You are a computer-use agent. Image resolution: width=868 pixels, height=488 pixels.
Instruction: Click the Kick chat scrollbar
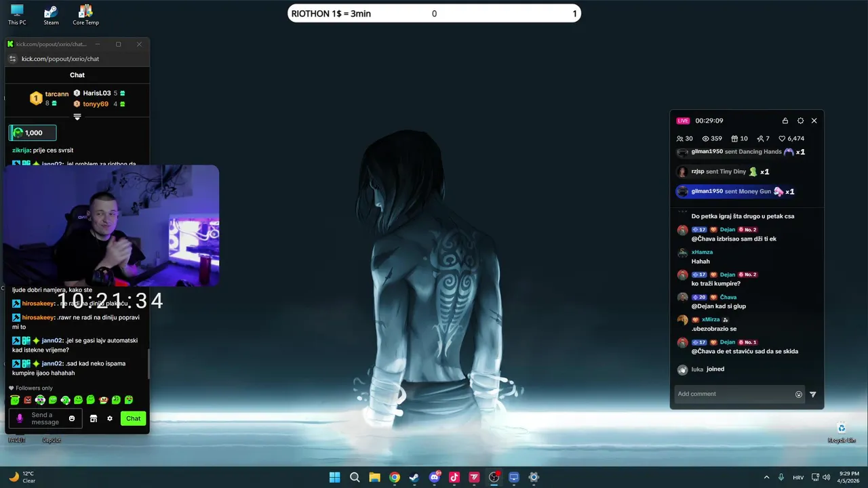tap(149, 364)
